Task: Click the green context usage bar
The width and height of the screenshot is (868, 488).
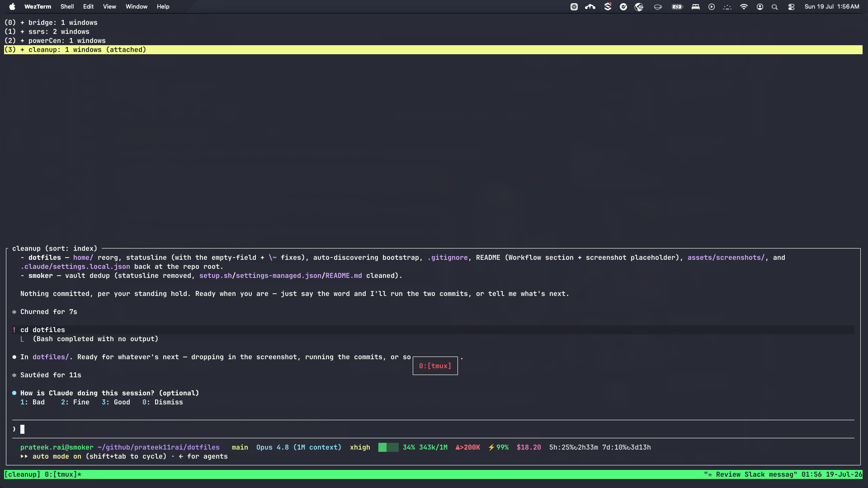Action: 388,447
